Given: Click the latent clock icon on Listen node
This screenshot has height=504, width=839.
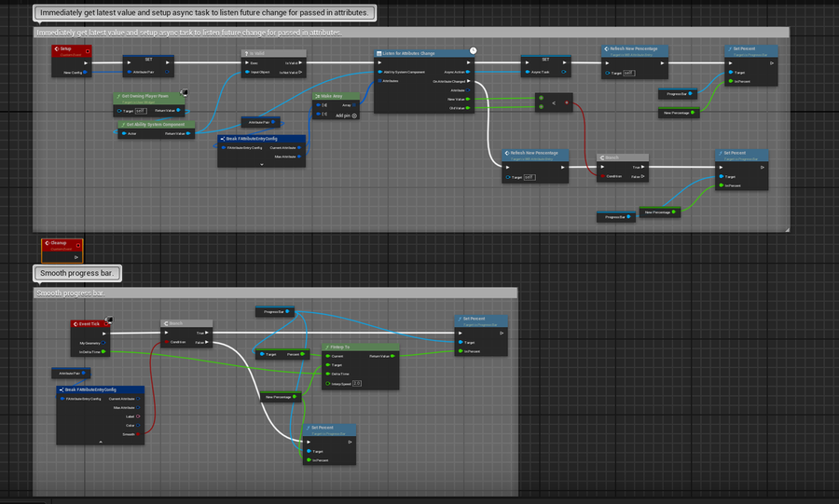Looking at the screenshot, I should tap(473, 51).
